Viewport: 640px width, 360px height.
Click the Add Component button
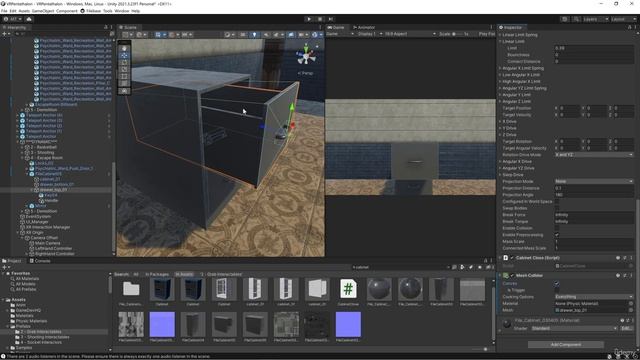pos(566,344)
